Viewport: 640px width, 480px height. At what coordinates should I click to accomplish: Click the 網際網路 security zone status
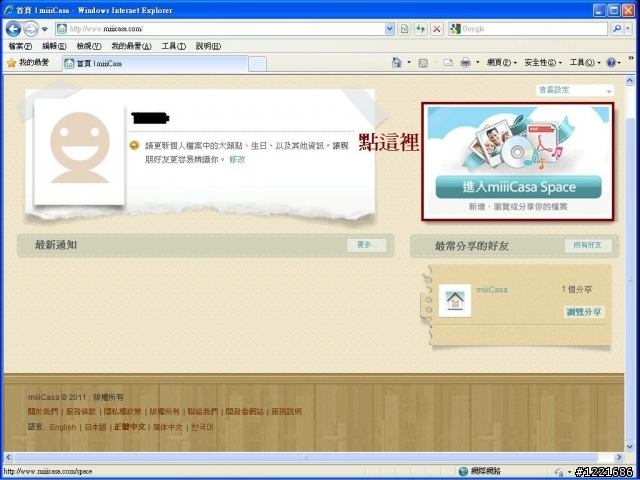[x=480, y=471]
